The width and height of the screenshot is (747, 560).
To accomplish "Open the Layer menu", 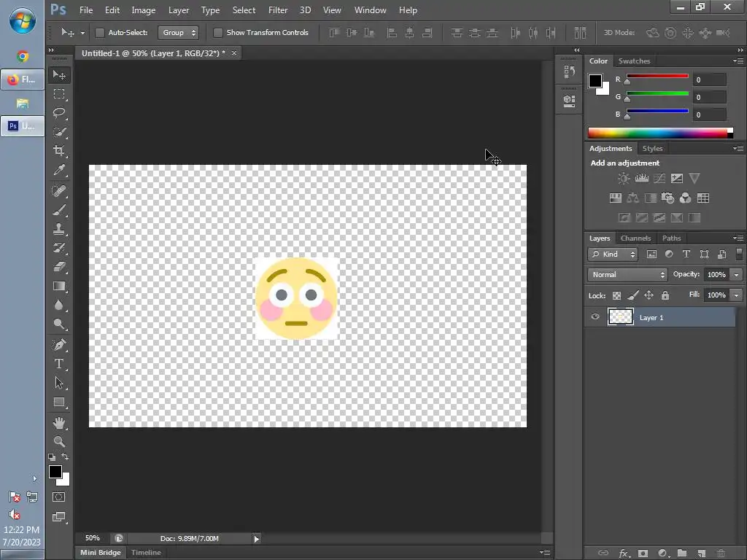I will coord(179,10).
